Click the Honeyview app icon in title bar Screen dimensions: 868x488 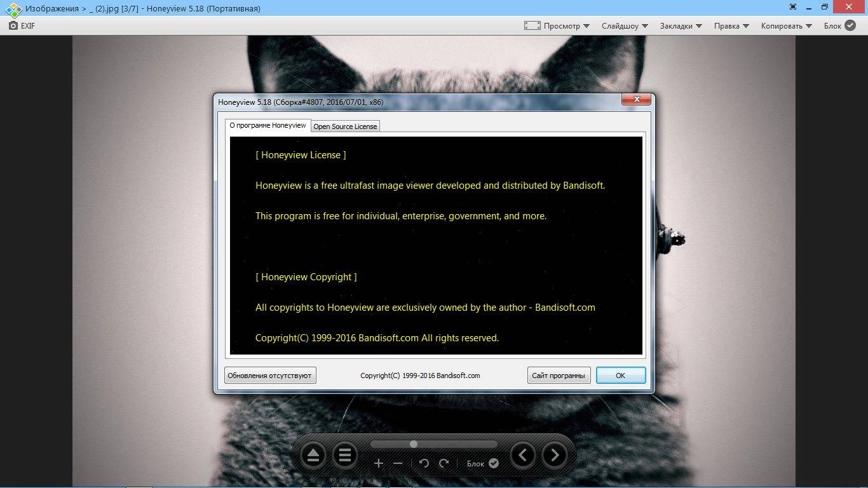(x=13, y=9)
